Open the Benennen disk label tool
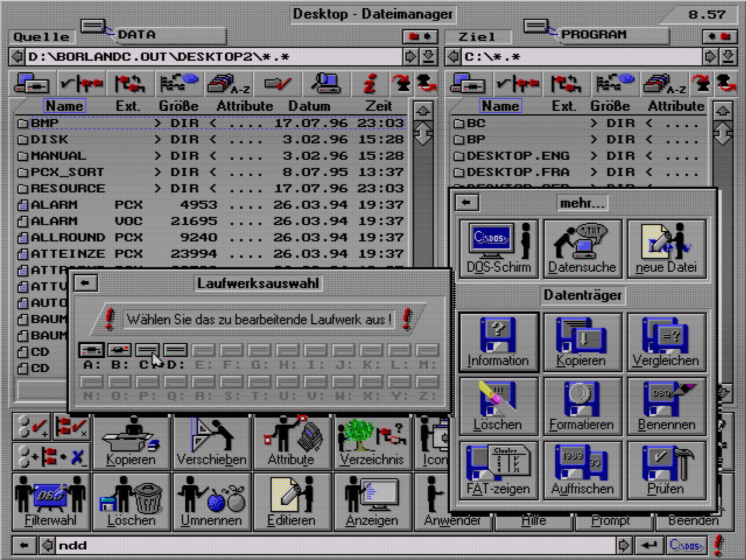 coord(666,406)
